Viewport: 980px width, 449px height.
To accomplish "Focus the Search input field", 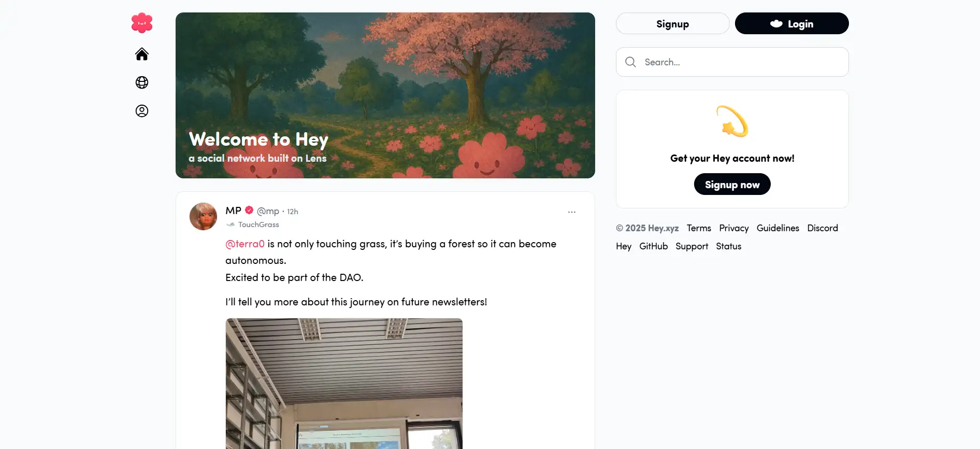I will click(741, 62).
